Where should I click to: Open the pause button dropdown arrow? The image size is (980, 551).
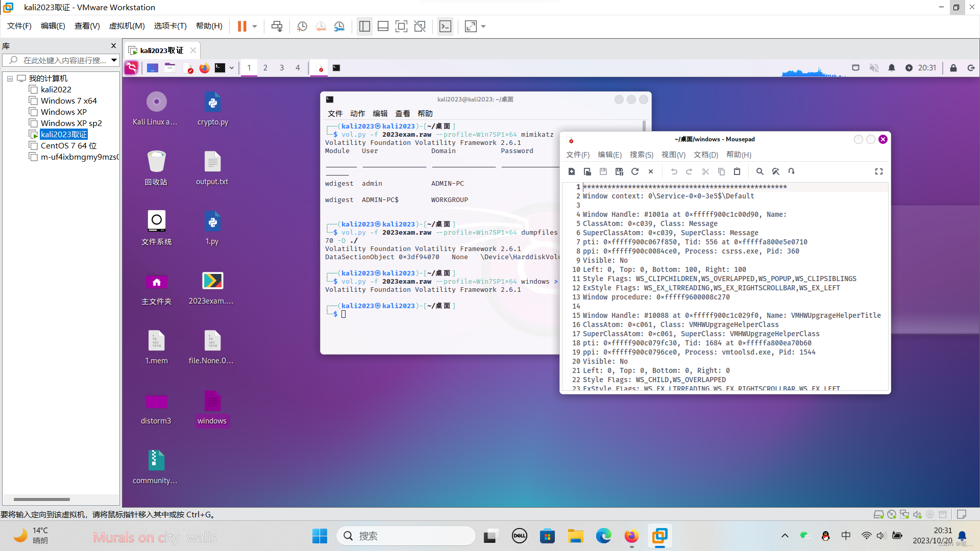pos(255,27)
